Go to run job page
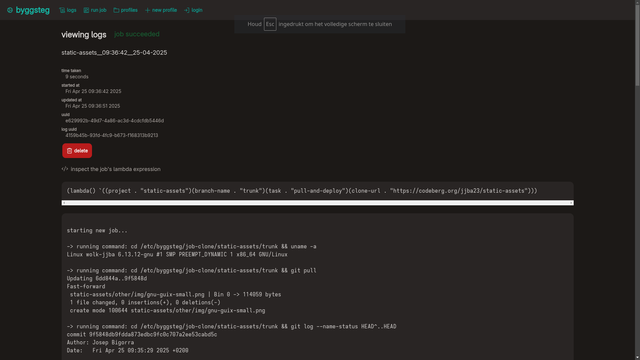Viewport: 640px width, 360px height. (x=95, y=10)
